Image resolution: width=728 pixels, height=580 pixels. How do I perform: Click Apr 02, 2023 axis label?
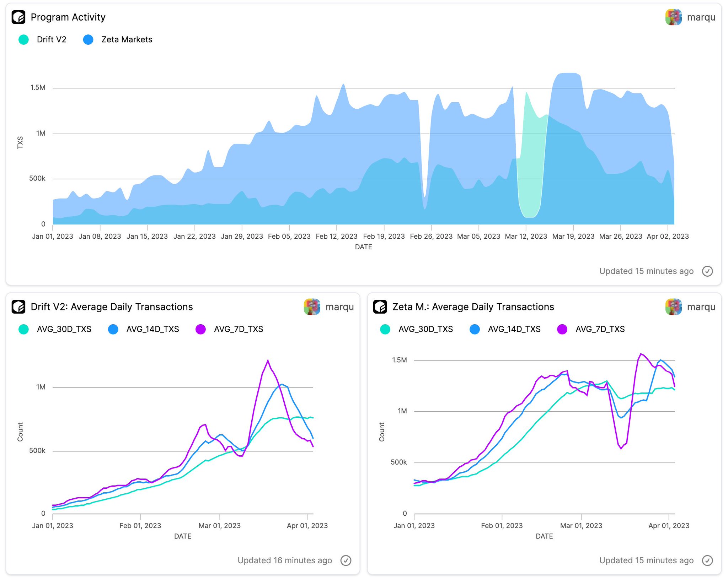668,237
